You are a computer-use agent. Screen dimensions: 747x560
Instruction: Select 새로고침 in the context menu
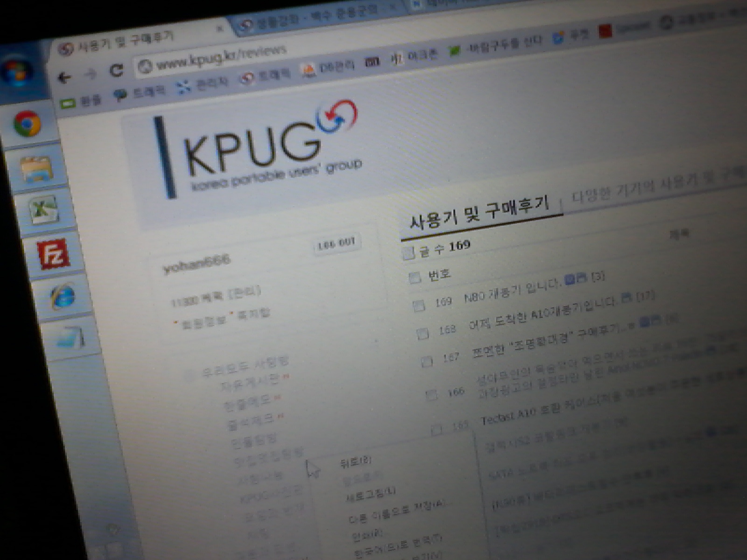(x=370, y=494)
